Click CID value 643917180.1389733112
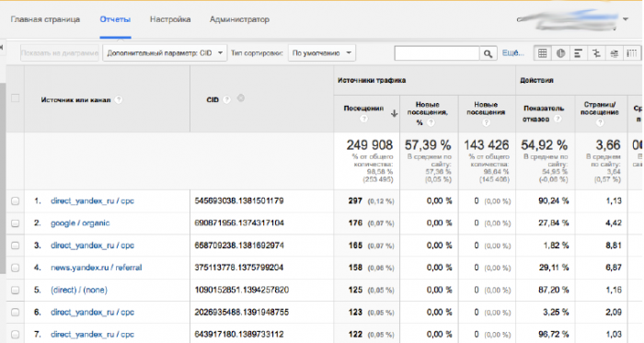 click(x=239, y=335)
